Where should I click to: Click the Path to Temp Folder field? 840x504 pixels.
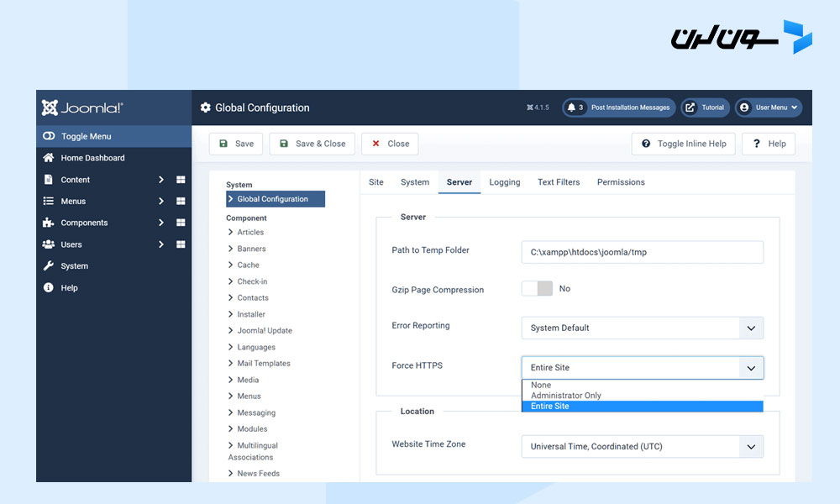click(643, 252)
